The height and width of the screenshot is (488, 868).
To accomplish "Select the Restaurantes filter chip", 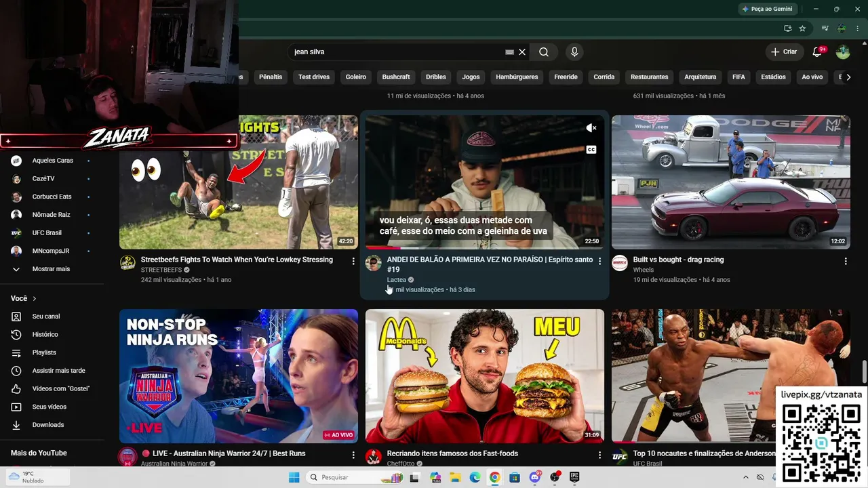I will tap(650, 77).
